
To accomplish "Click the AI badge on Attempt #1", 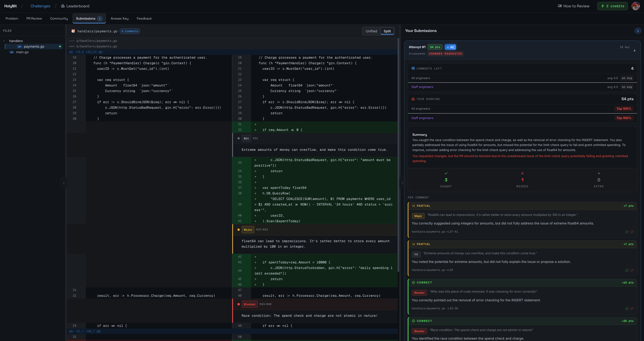I will point(450,47).
